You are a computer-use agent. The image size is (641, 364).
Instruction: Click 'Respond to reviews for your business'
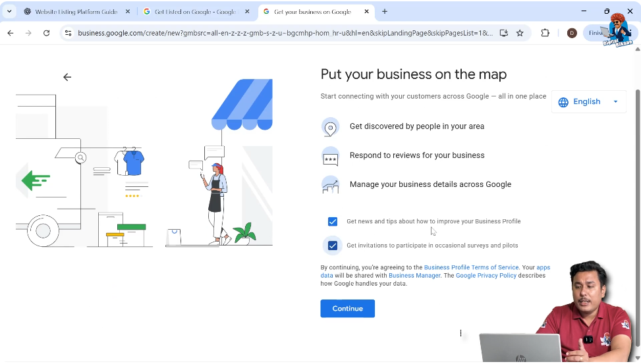point(417,155)
